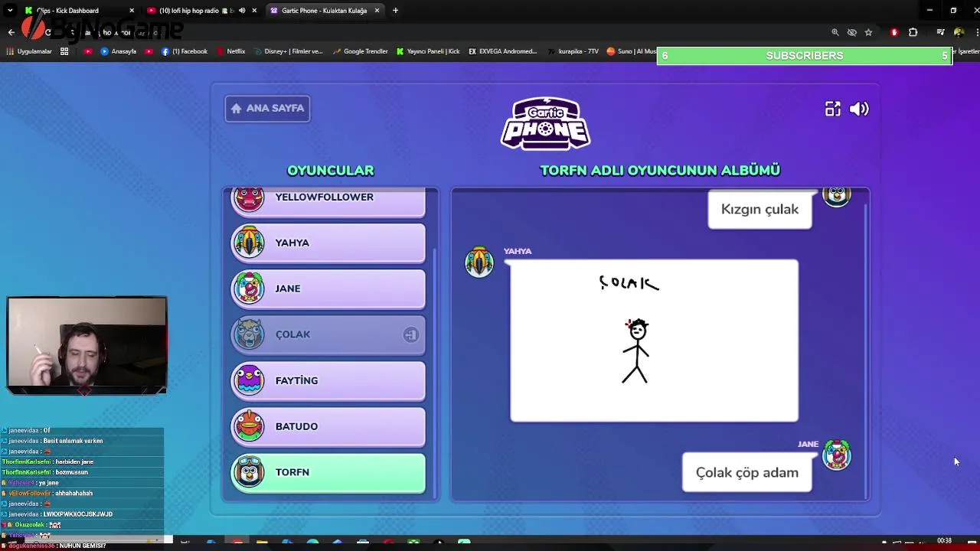Viewport: 980px width, 551px height.
Task: Click BATUDO's red avatar
Action: 249,426
